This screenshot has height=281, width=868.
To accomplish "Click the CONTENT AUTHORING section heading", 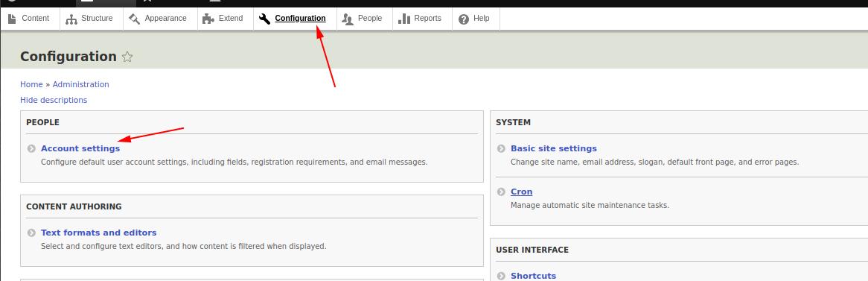I will point(74,206).
